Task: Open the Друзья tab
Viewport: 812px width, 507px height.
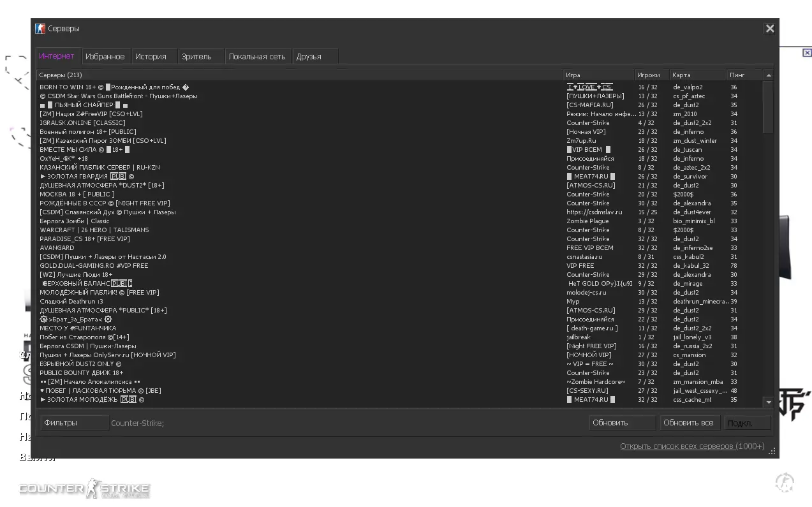Action: [315, 56]
